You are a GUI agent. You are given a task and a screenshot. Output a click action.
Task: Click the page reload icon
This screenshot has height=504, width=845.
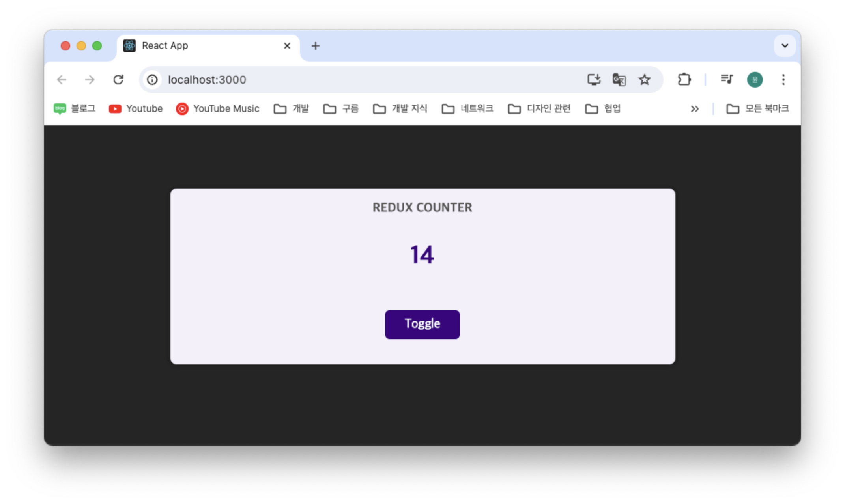coord(118,80)
